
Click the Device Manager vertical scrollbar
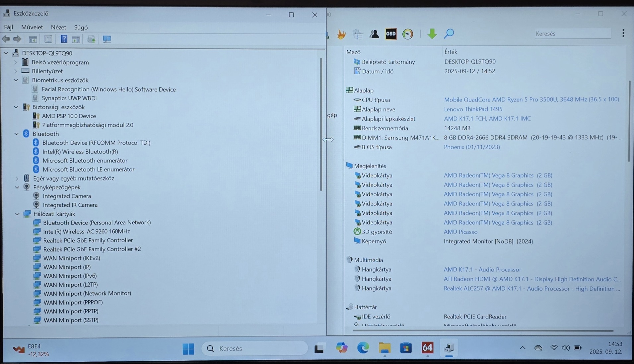(321, 124)
